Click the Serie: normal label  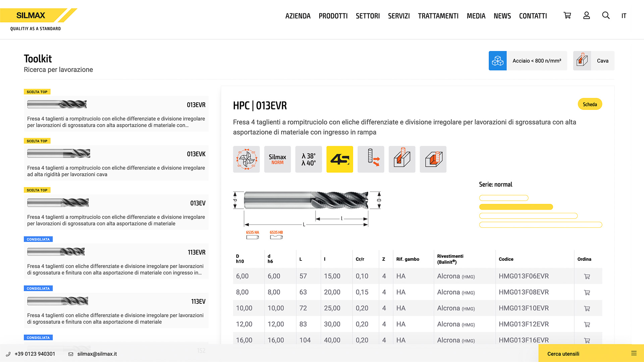(x=495, y=184)
